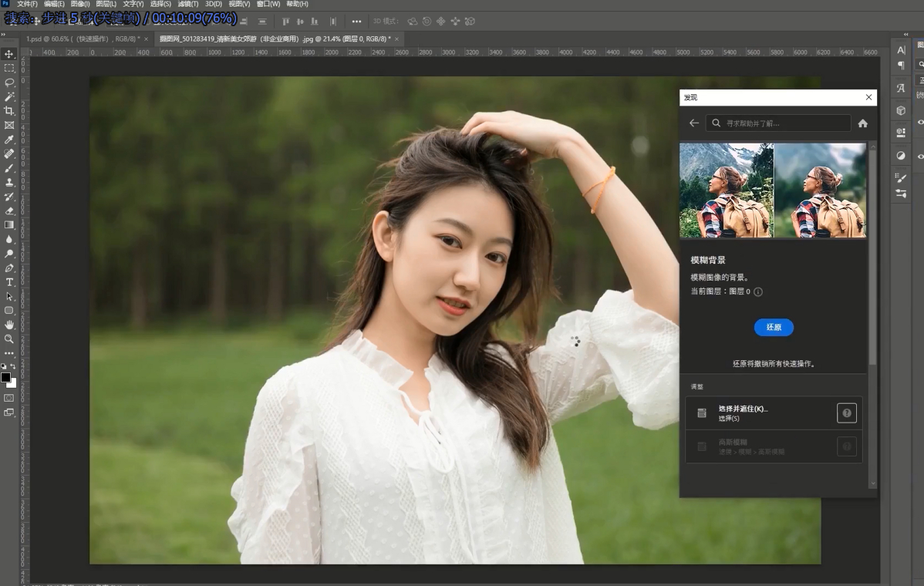Image resolution: width=924 pixels, height=586 pixels.
Task: Select the Gradient tool
Action: click(8, 225)
